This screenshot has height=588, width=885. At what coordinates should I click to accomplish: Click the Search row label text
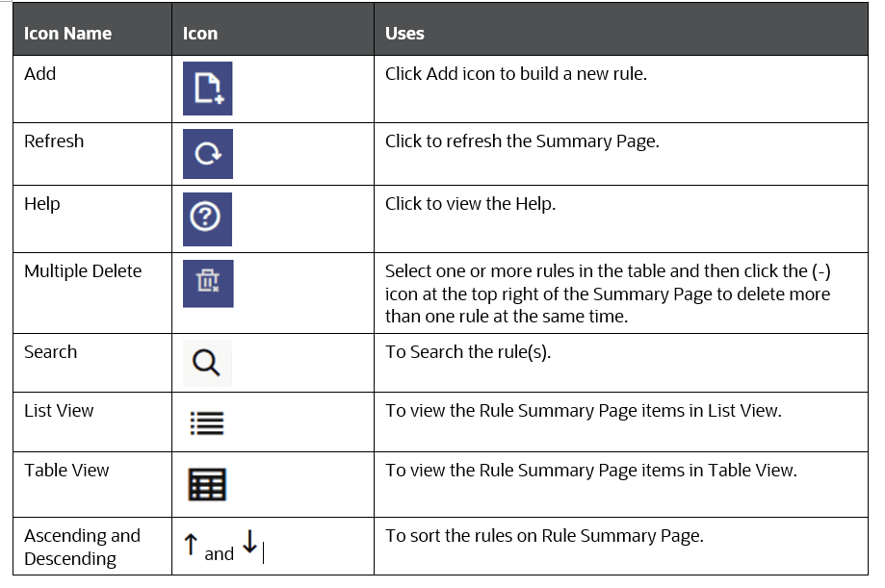pos(50,351)
